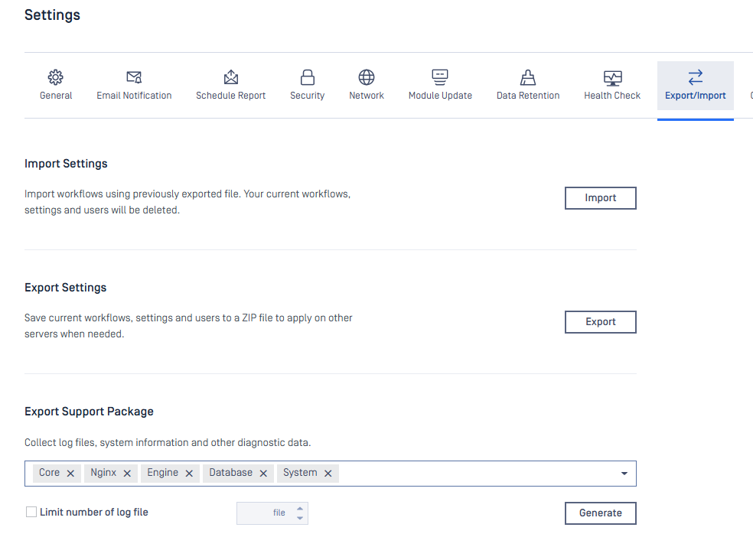Viewport: 753px width, 560px height.
Task: Increase the log file count stepper
Action: pyautogui.click(x=300, y=508)
